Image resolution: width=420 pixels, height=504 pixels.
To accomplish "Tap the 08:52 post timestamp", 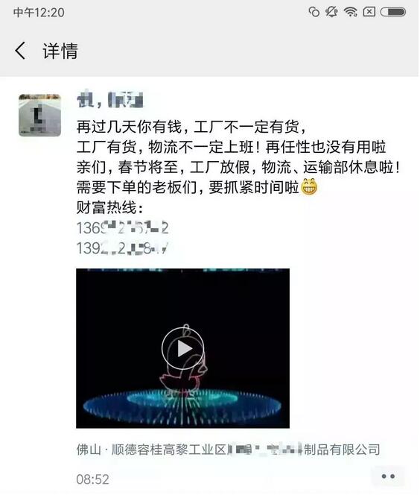I will point(93,479).
